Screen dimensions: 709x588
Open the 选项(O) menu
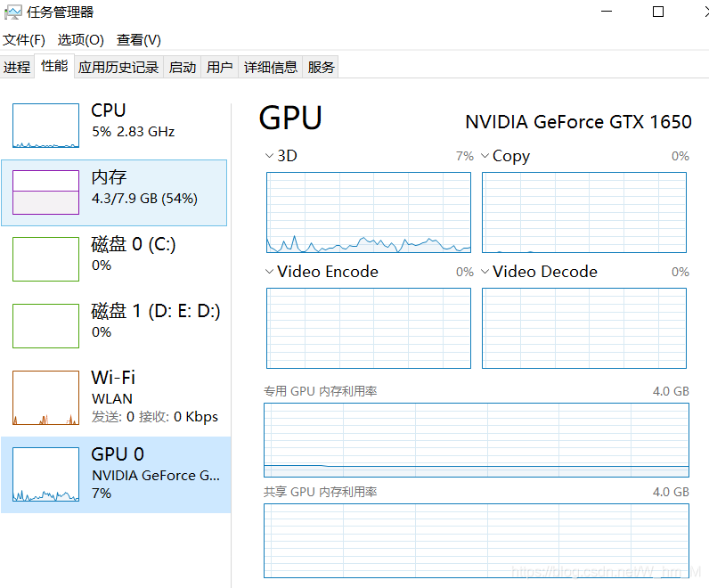[81, 40]
